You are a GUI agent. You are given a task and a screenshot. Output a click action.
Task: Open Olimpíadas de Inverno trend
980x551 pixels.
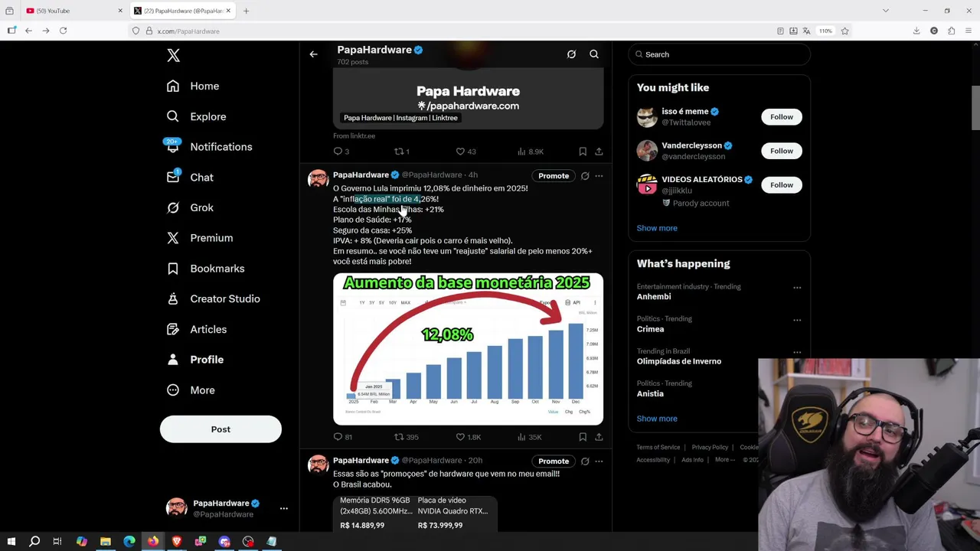[678, 361]
